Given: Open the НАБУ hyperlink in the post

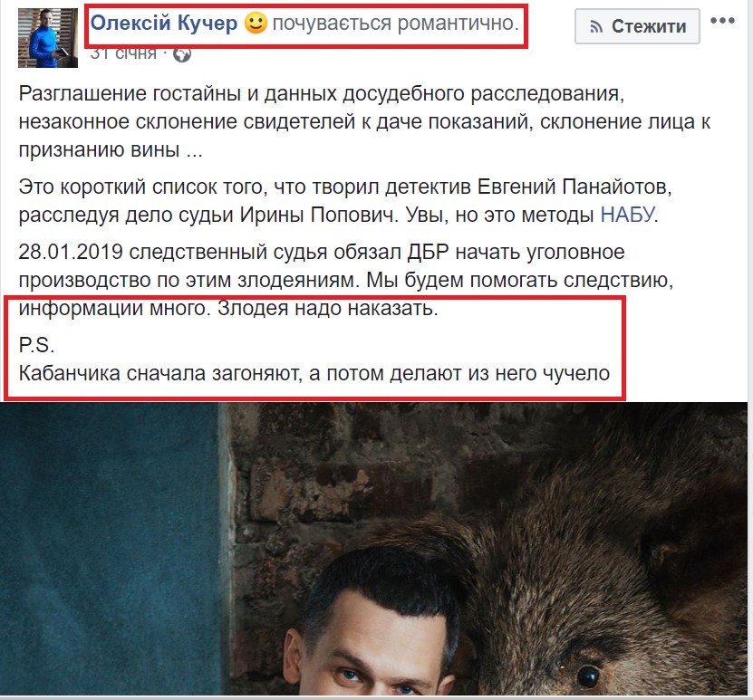Looking at the screenshot, I should pos(627,215).
